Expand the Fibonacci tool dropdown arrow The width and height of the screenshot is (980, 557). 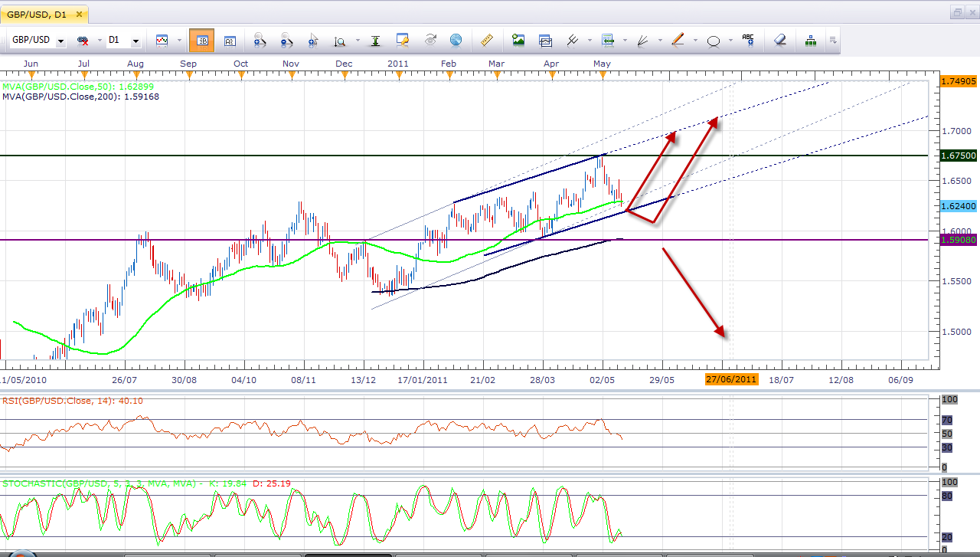(x=626, y=41)
